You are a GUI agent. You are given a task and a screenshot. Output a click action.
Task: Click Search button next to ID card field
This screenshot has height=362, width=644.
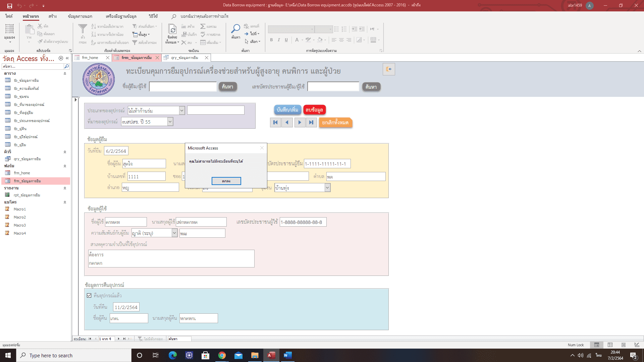click(371, 87)
